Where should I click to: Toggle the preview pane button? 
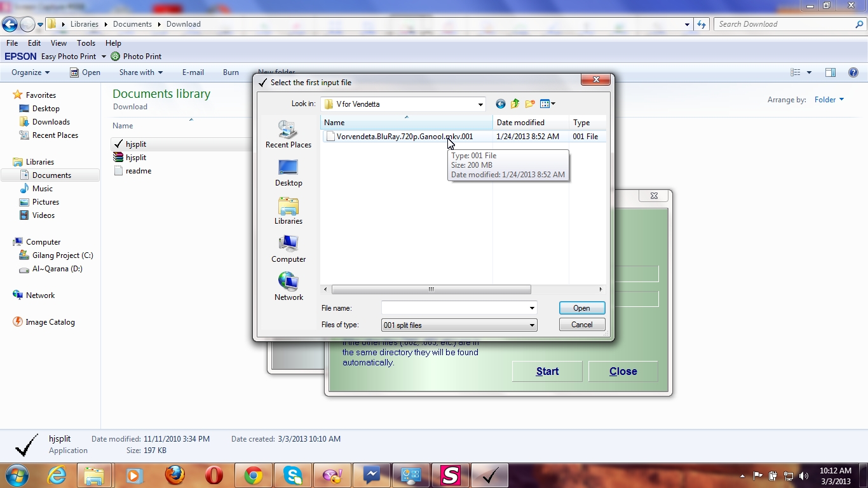[831, 72]
